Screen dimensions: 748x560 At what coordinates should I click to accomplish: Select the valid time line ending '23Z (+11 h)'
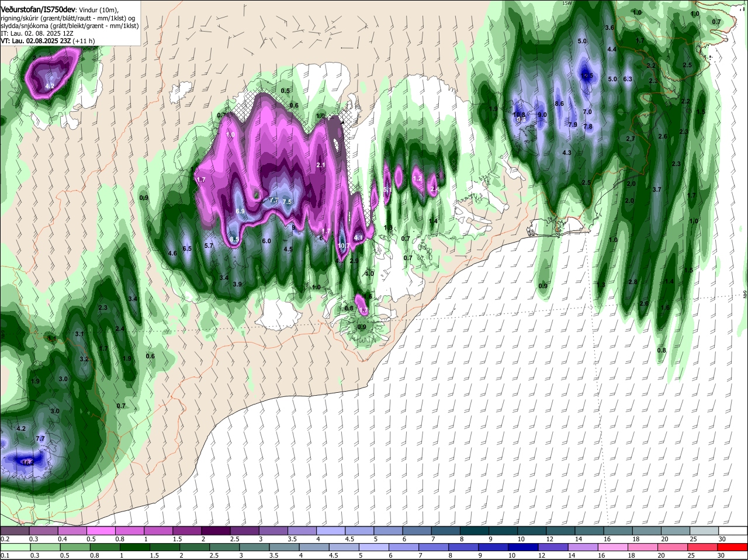click(x=48, y=41)
